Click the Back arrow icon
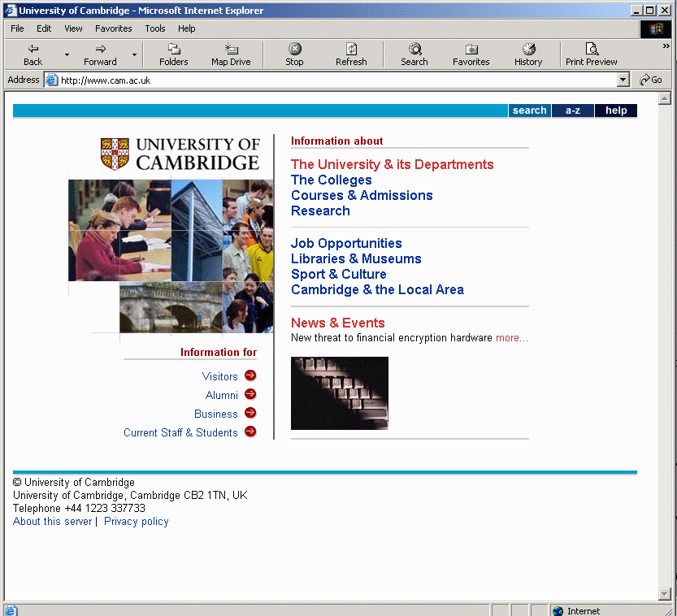Viewport: 677px width, 616px height. pyautogui.click(x=33, y=49)
